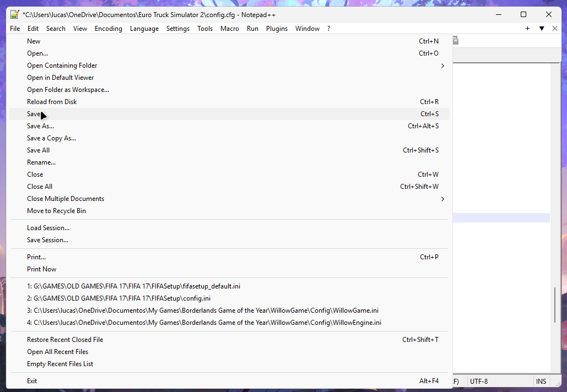Choose Save a Copy As...
The width and height of the screenshot is (567, 392).
pyautogui.click(x=230, y=138)
